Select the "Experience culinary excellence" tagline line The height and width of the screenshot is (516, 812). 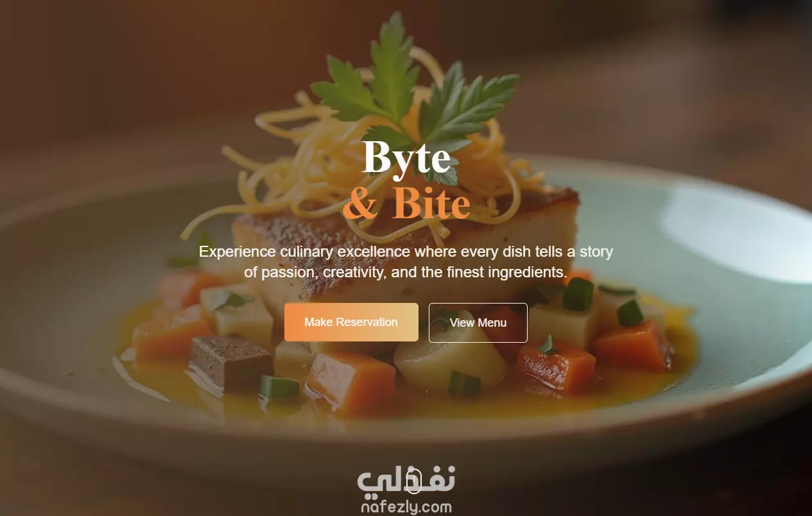pos(406,251)
